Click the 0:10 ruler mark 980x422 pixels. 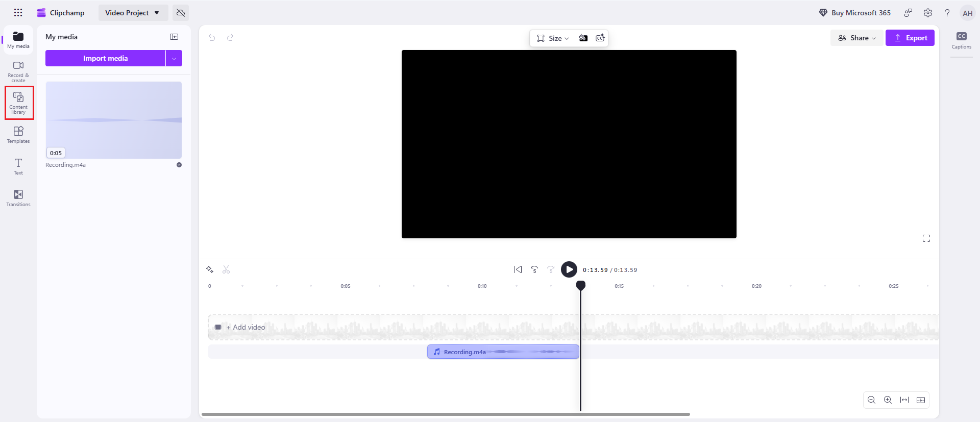click(x=482, y=286)
